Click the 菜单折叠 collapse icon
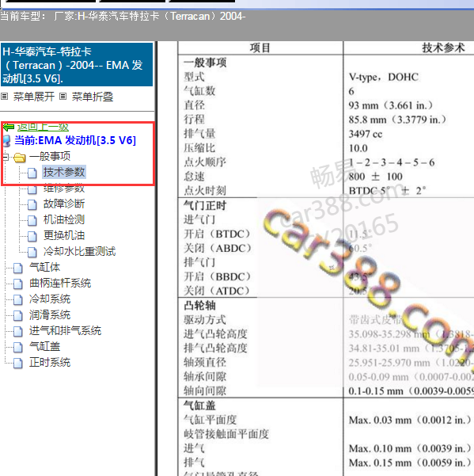This screenshot has height=476, width=474. (63, 97)
